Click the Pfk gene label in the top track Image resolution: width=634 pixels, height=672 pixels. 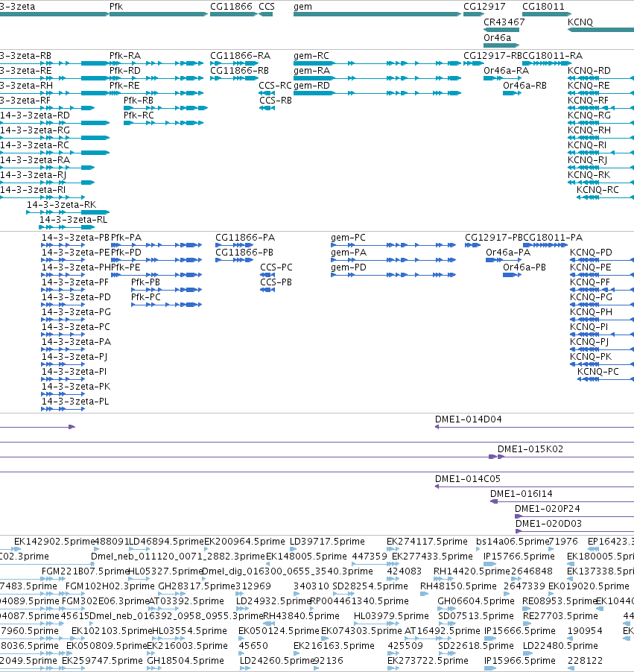116,7
